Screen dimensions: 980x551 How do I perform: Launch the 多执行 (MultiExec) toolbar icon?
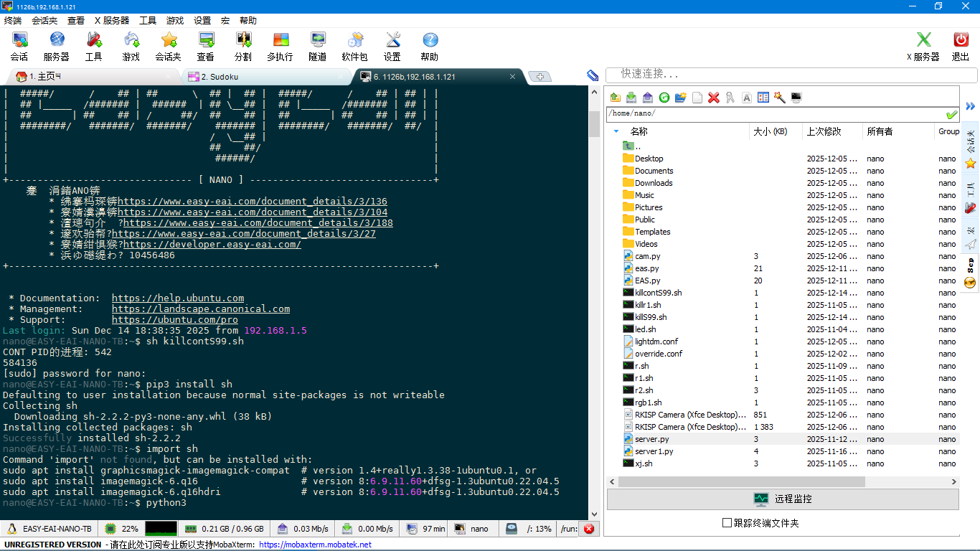click(280, 47)
